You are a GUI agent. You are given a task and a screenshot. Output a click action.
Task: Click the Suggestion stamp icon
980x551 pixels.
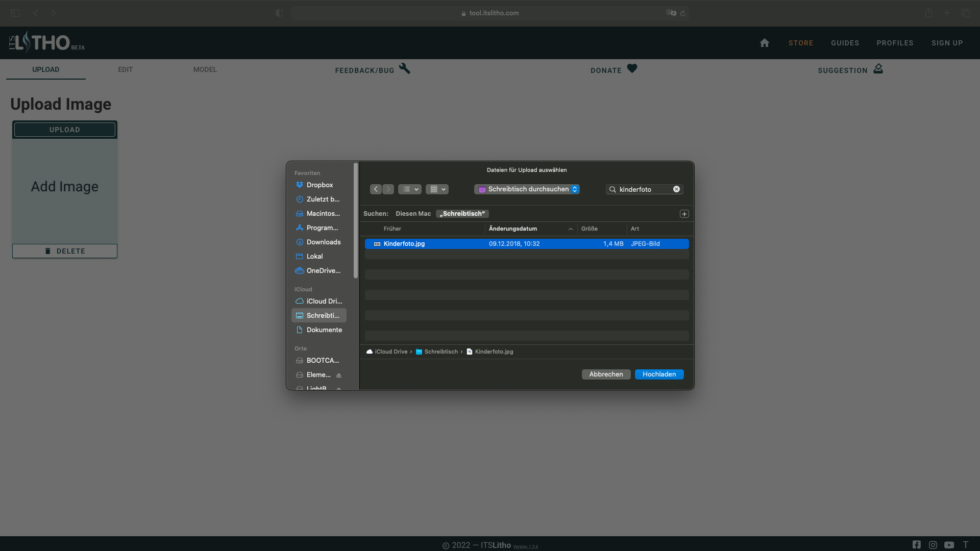878,68
